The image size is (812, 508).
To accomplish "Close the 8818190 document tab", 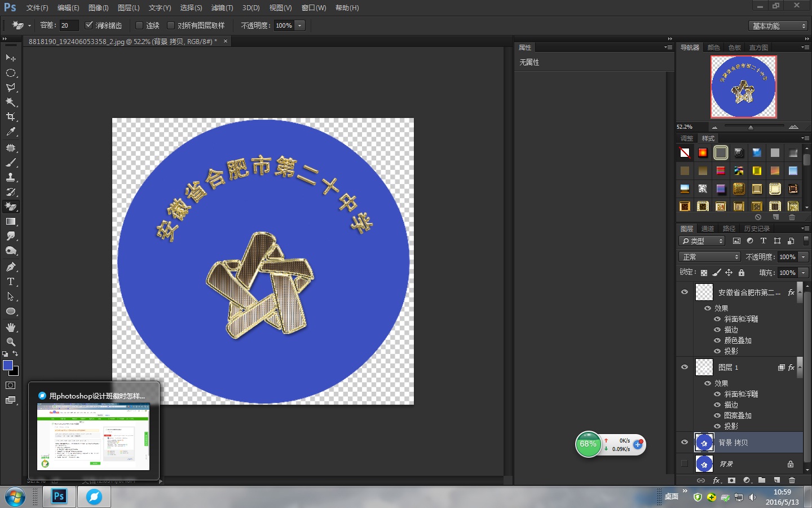I will 226,41.
